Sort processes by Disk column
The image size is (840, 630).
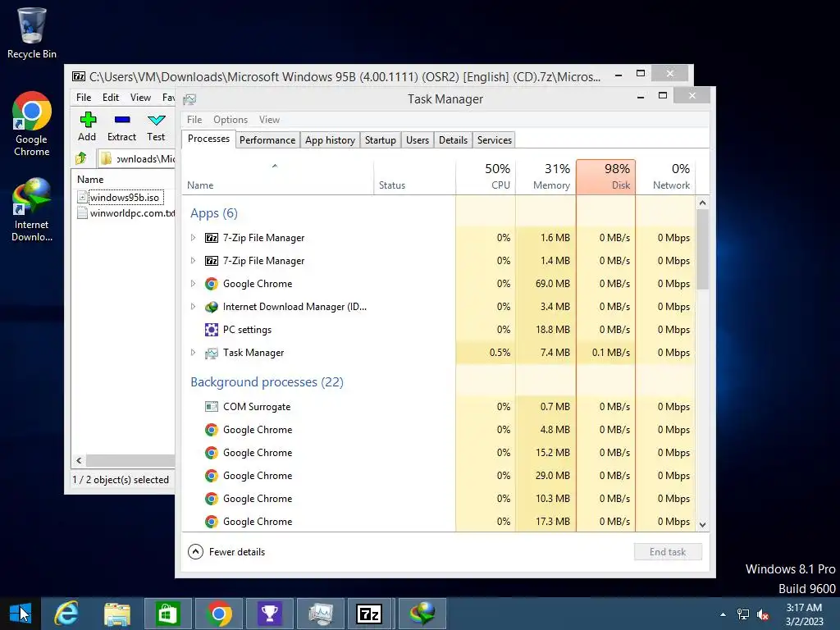click(606, 177)
